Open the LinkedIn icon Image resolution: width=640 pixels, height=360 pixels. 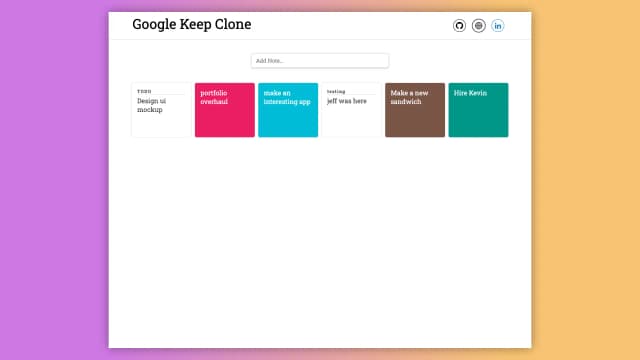coord(498,26)
